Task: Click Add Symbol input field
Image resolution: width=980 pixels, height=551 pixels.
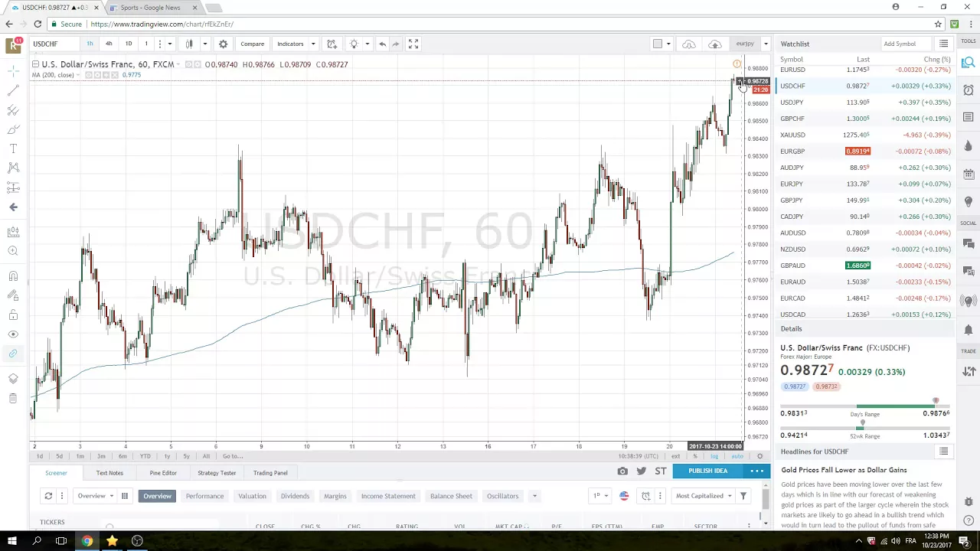Action: click(905, 44)
